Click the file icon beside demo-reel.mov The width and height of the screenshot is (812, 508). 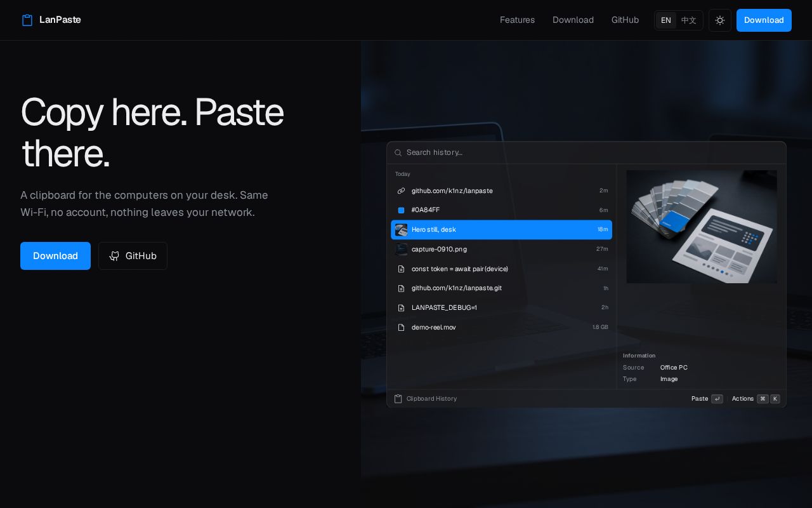401,327
